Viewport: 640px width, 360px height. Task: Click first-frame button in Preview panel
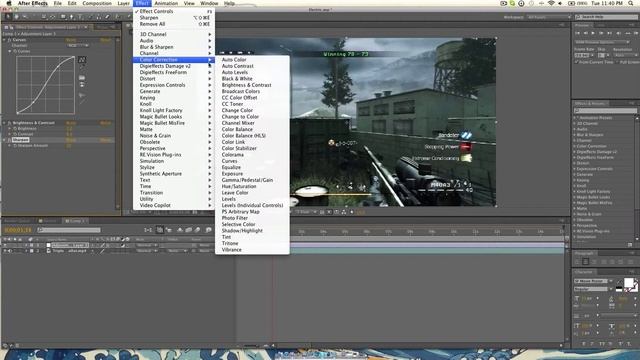tap(578, 33)
